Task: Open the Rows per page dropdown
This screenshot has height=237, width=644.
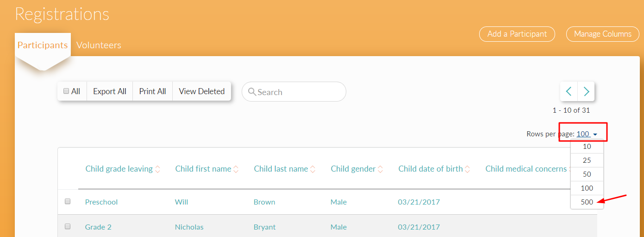Action: [x=587, y=134]
